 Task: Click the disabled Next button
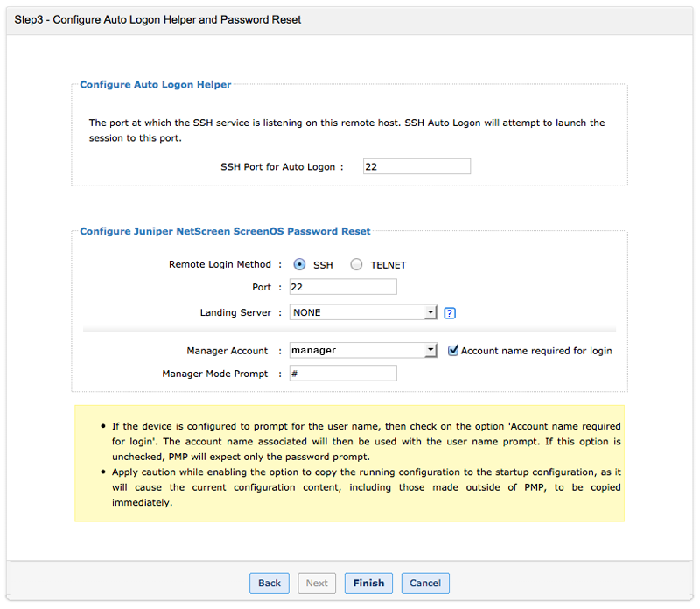pos(317,583)
